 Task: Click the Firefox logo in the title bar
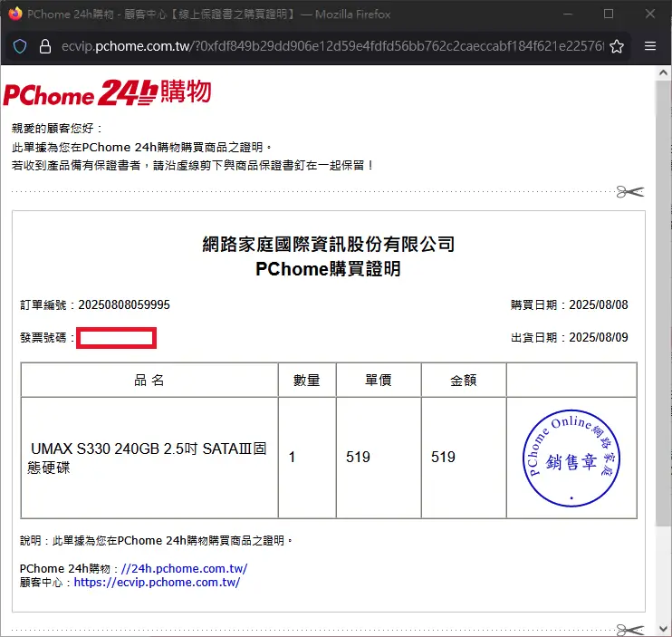point(14,14)
